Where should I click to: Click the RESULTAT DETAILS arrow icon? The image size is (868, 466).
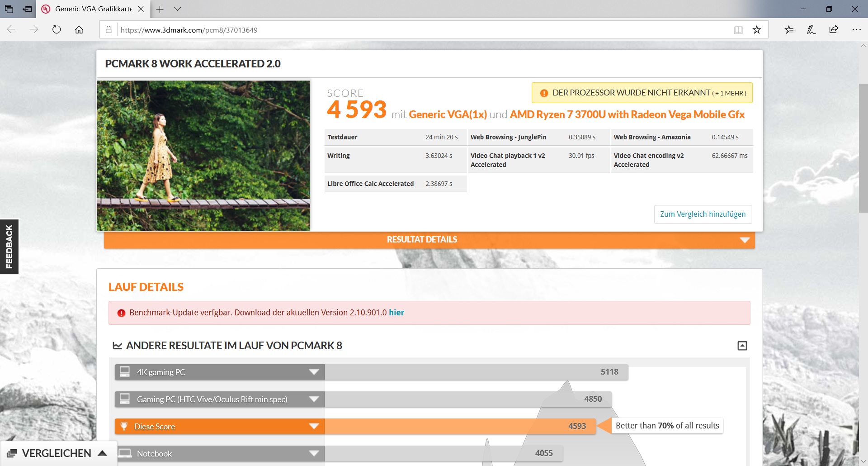745,240
